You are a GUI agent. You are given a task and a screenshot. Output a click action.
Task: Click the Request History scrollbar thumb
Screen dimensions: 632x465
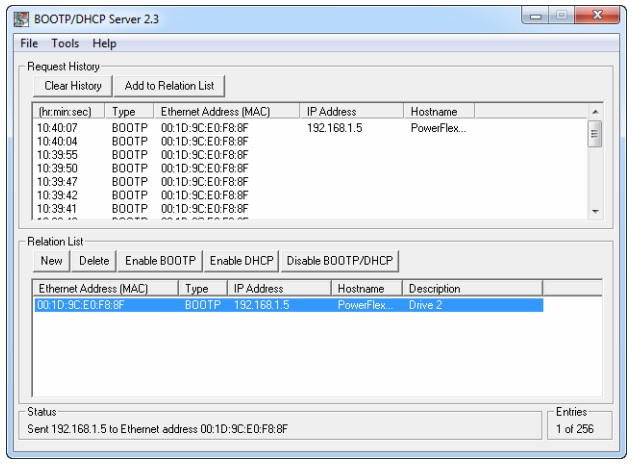(595, 134)
